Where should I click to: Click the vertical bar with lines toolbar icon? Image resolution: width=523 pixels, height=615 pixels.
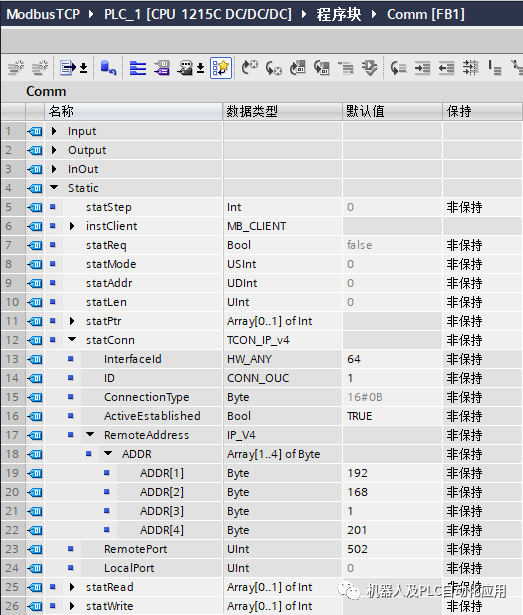point(495,68)
